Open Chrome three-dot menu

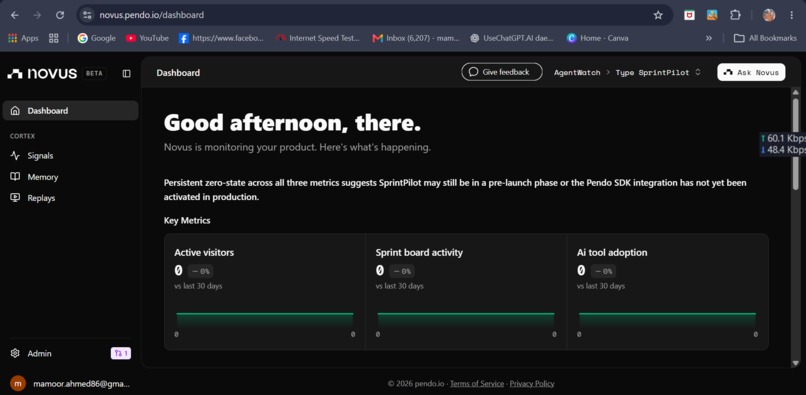click(792, 15)
